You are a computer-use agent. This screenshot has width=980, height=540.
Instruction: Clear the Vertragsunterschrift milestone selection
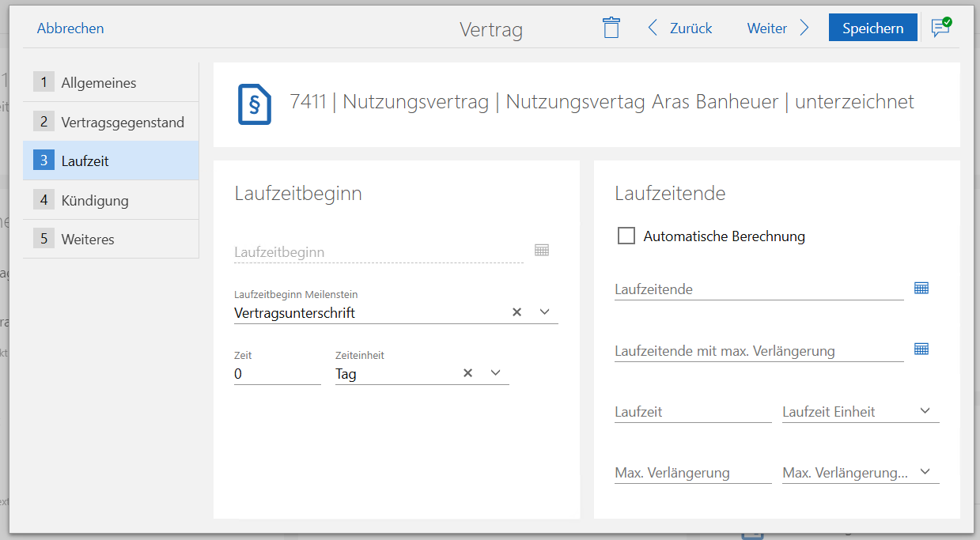[x=517, y=312]
